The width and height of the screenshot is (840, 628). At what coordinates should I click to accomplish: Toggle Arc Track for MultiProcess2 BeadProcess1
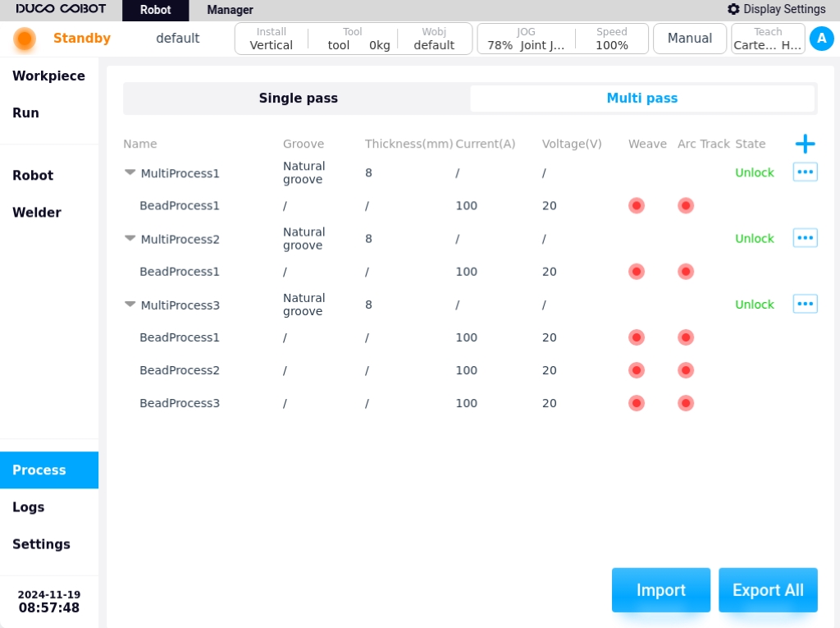(686, 272)
